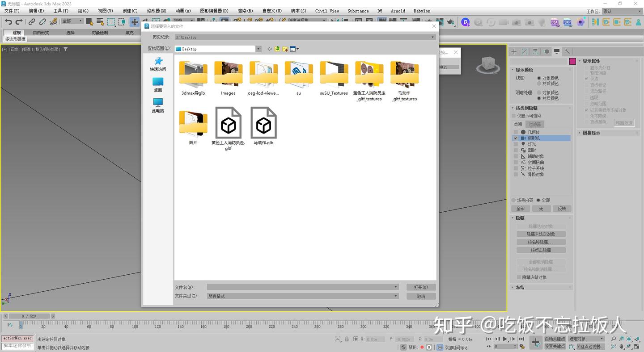Activate the Select and Move tool
Image resolution: width=644 pixels, height=352 pixels.
tap(135, 21)
